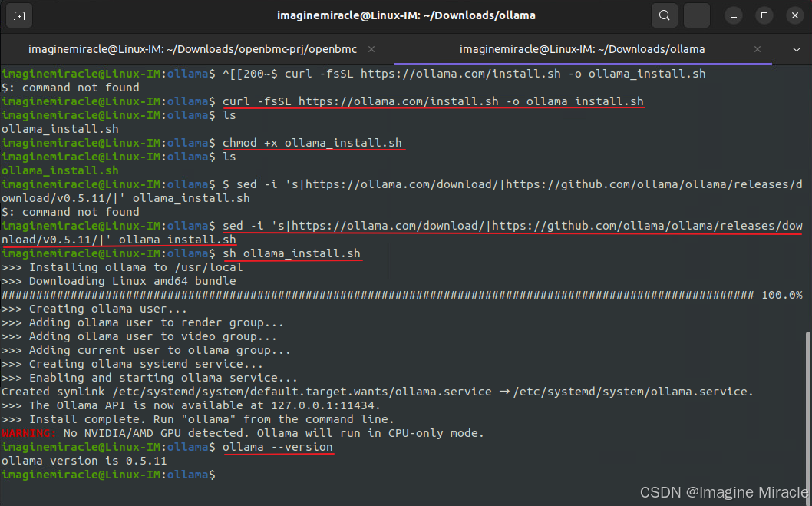The width and height of the screenshot is (812, 506).
Task: Click 'Ollama API is now available' line
Action: pyautogui.click(x=191, y=405)
